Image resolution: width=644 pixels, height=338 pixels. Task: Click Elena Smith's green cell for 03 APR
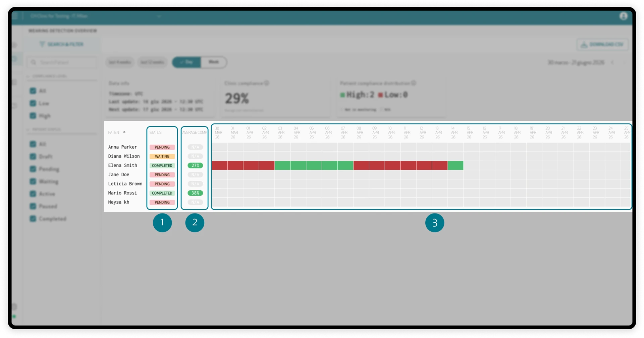pos(282,165)
